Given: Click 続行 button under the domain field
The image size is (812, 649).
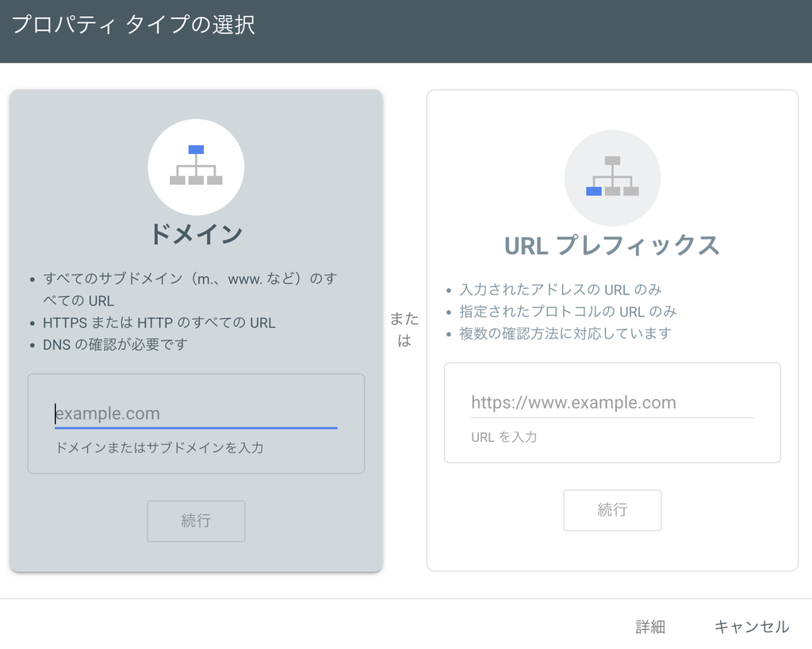Looking at the screenshot, I should [x=196, y=521].
